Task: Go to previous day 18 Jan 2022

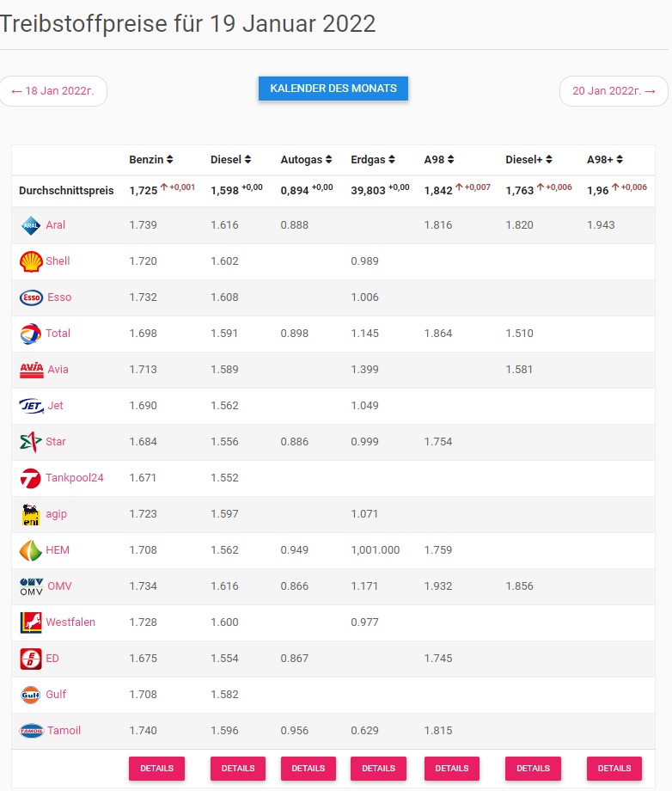Action: [x=53, y=91]
